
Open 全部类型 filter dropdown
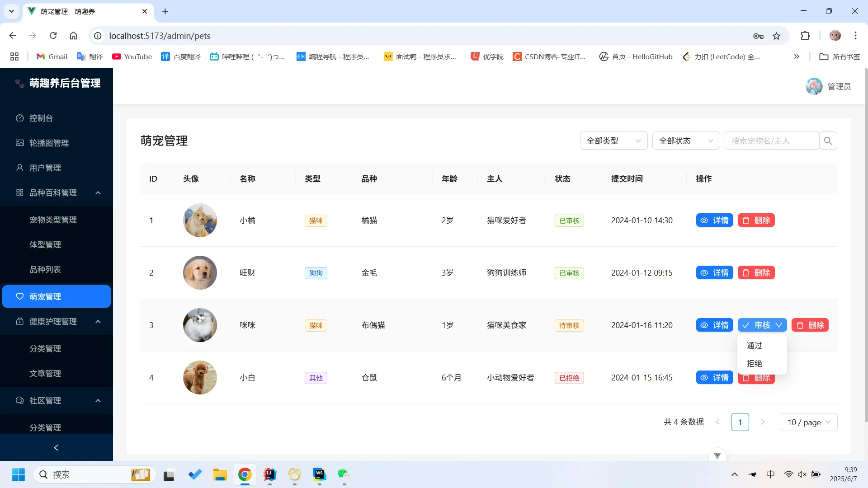pos(613,141)
